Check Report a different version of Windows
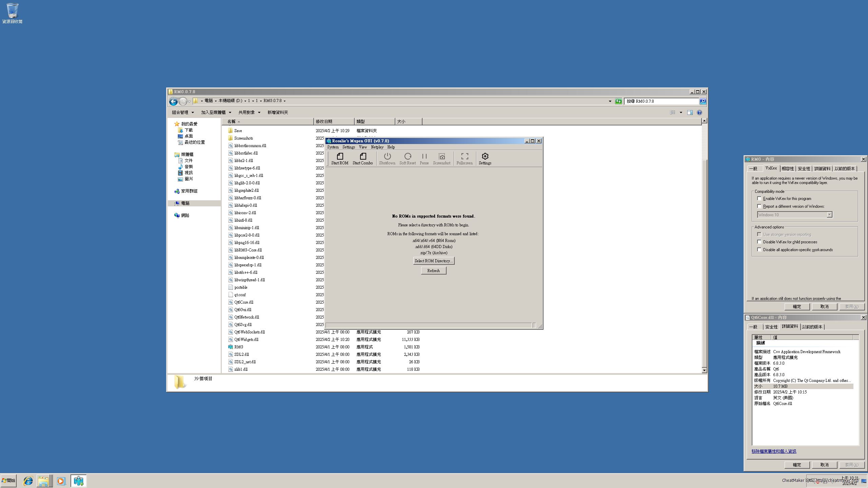868x488 pixels. [759, 206]
